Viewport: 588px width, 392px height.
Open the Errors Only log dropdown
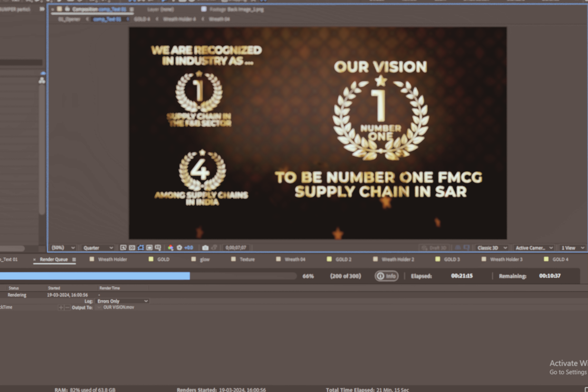pos(122,301)
